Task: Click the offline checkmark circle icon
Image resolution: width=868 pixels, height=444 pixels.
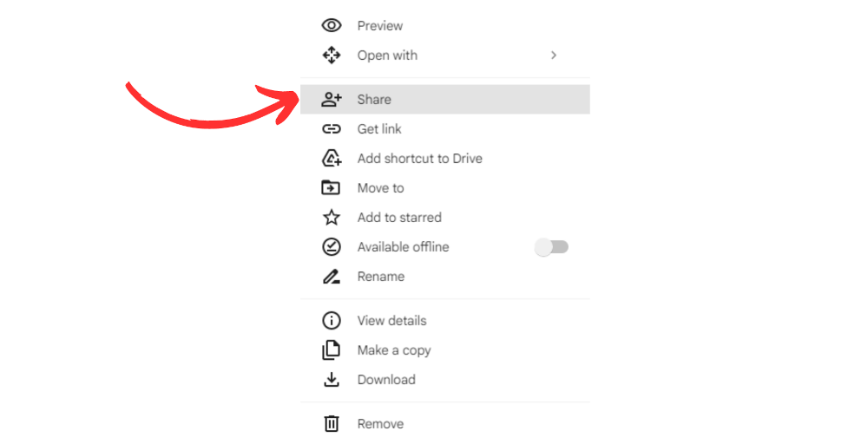Action: click(331, 246)
